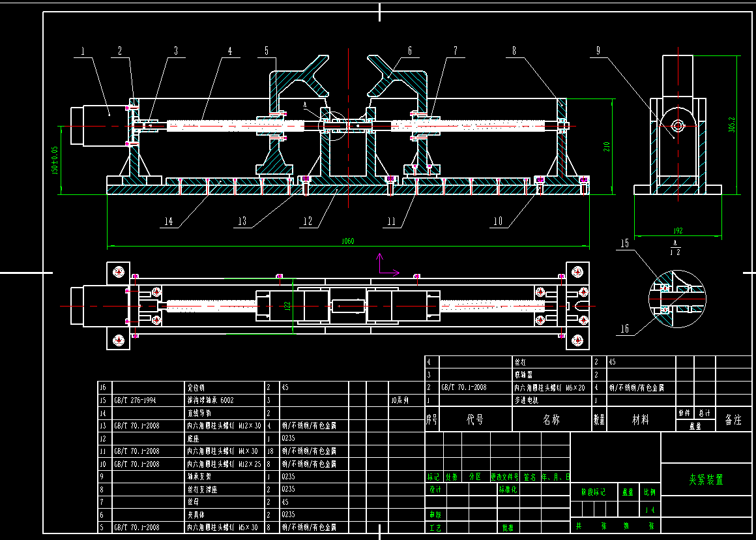The width and height of the screenshot is (756, 540).
Task: Select the 联轴器 parts list cell
Action: click(552, 374)
